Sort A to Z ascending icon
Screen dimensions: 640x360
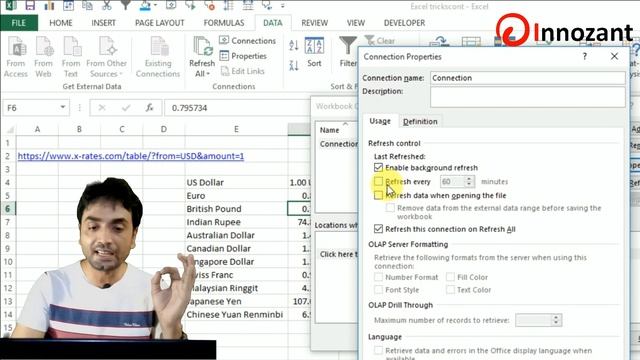[293, 45]
